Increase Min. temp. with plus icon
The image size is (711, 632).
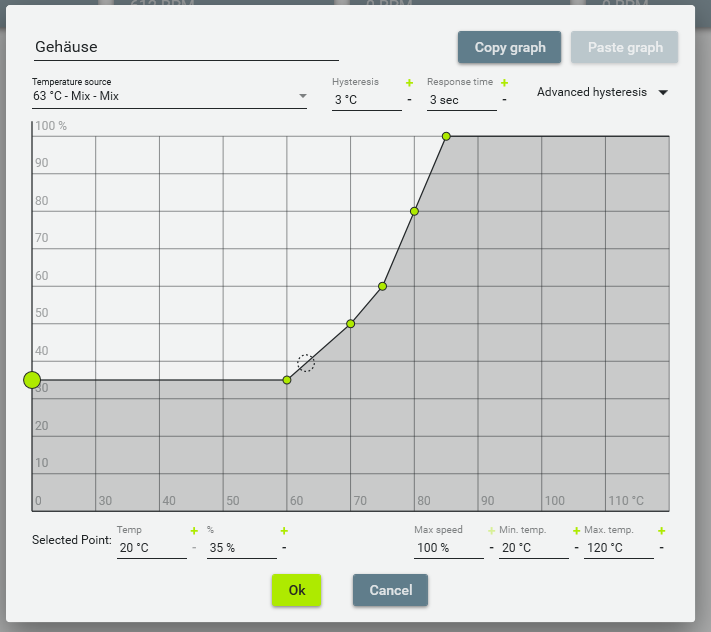tap(576, 530)
